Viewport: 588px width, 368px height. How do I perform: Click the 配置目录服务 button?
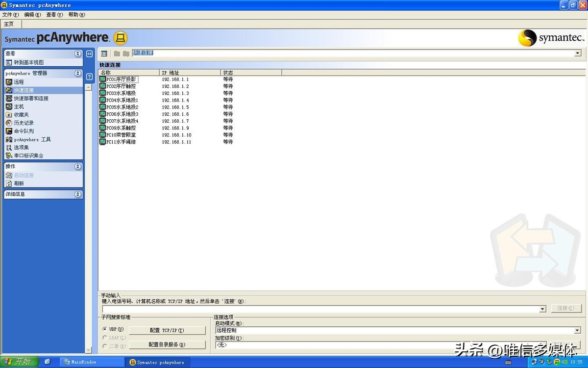coord(167,345)
